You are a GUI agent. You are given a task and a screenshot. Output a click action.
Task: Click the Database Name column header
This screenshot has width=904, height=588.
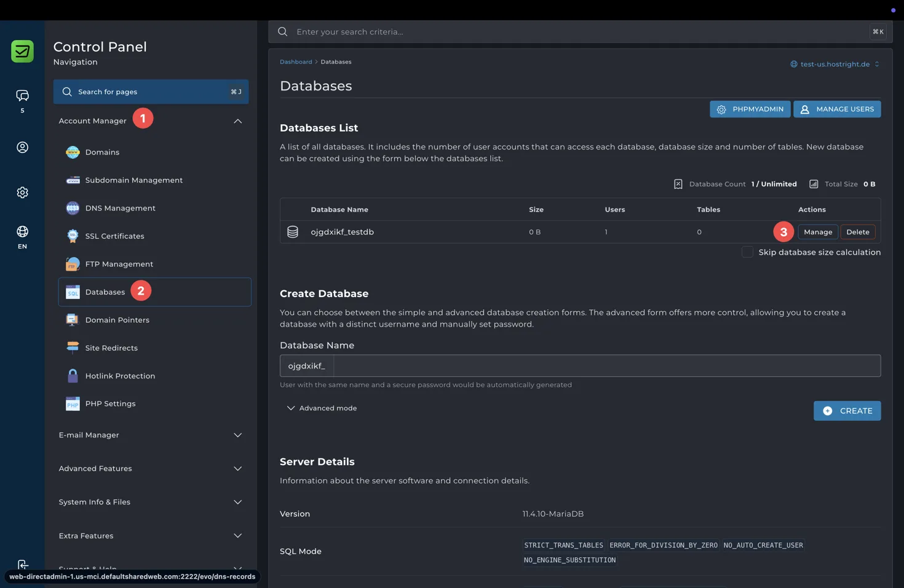pyautogui.click(x=339, y=210)
